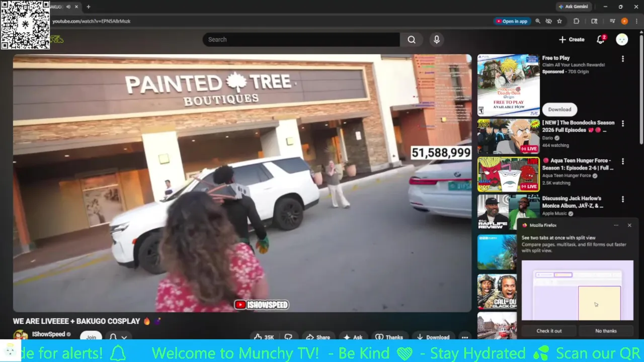Click the ISHOWSPEED YouTube watermark in video

[x=262, y=305]
